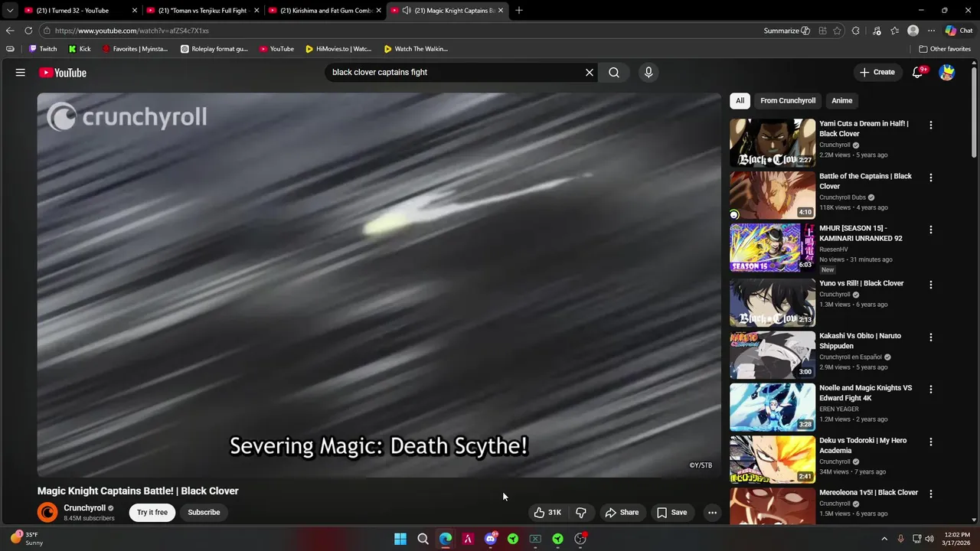Go back with browser back arrow
This screenshot has height=551, width=980.
(x=10, y=31)
